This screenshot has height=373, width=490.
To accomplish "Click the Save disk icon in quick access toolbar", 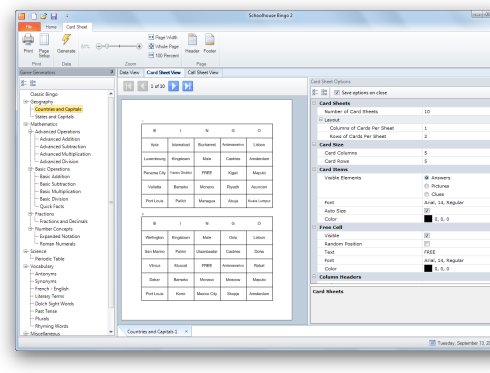I will [54, 16].
